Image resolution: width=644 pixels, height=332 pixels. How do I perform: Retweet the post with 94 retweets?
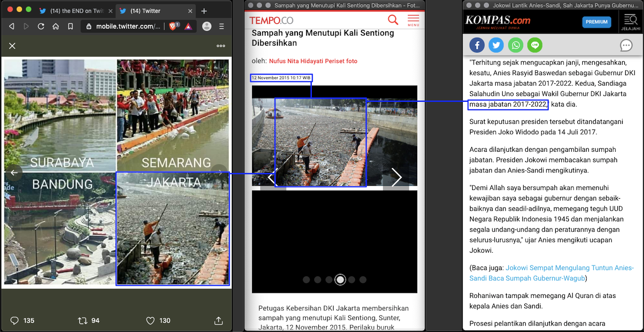pyautogui.click(x=82, y=320)
